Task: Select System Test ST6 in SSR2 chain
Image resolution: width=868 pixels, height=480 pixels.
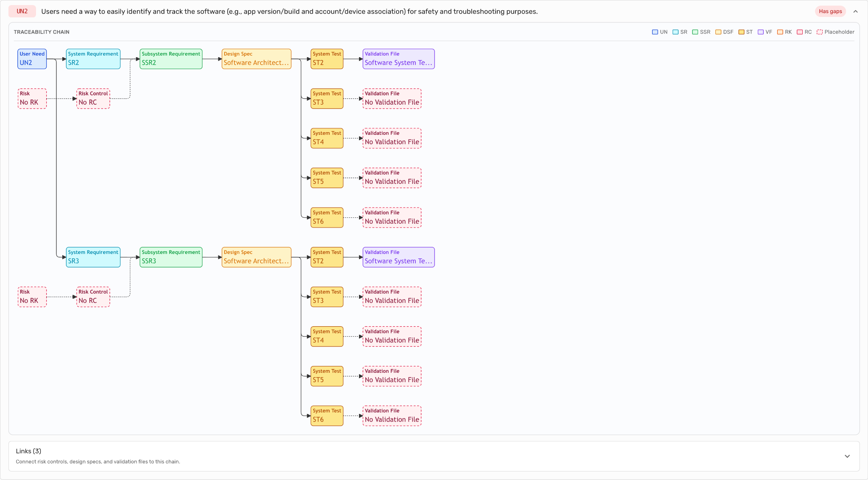Action: (327, 217)
